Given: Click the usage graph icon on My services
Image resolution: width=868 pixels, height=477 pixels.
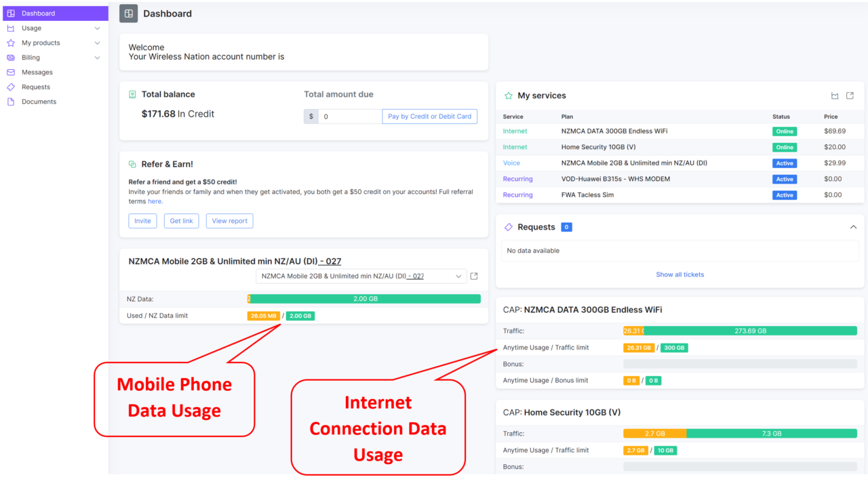Looking at the screenshot, I should click(x=838, y=96).
